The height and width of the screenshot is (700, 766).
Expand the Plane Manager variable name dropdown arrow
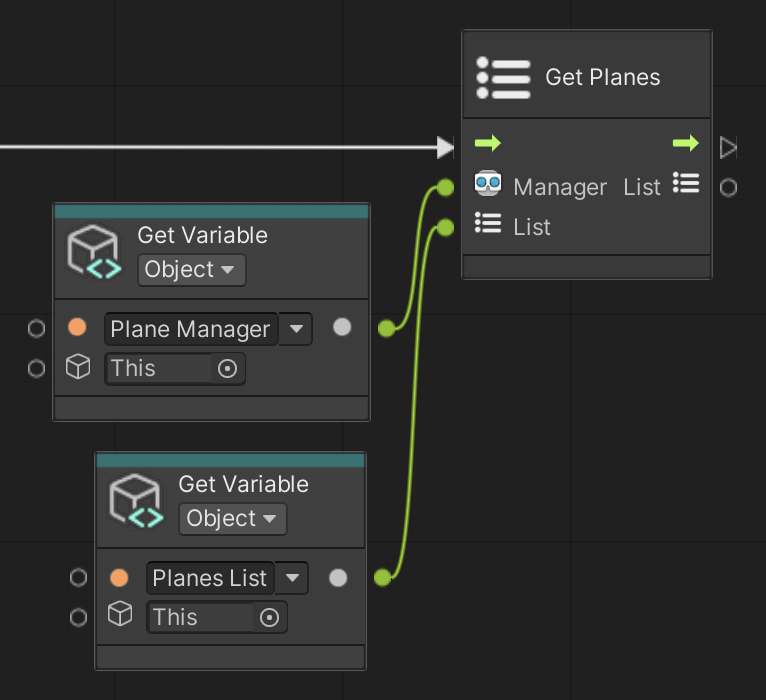tap(296, 329)
